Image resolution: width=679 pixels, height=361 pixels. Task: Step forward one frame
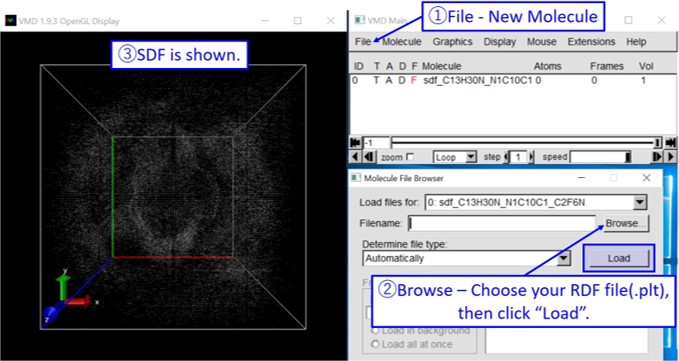coord(657,157)
